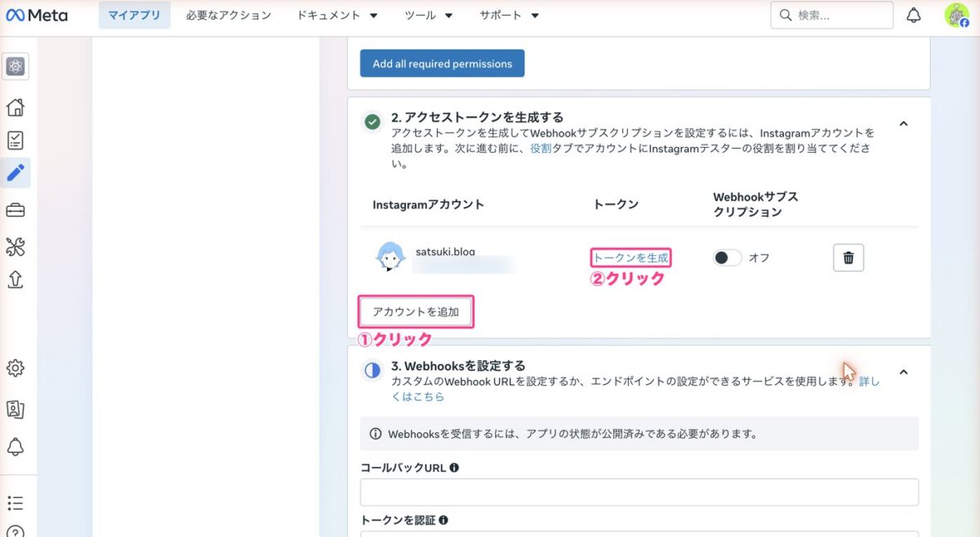Click the half-circle status icon of step 3
The width and height of the screenshot is (980, 537).
372,370
